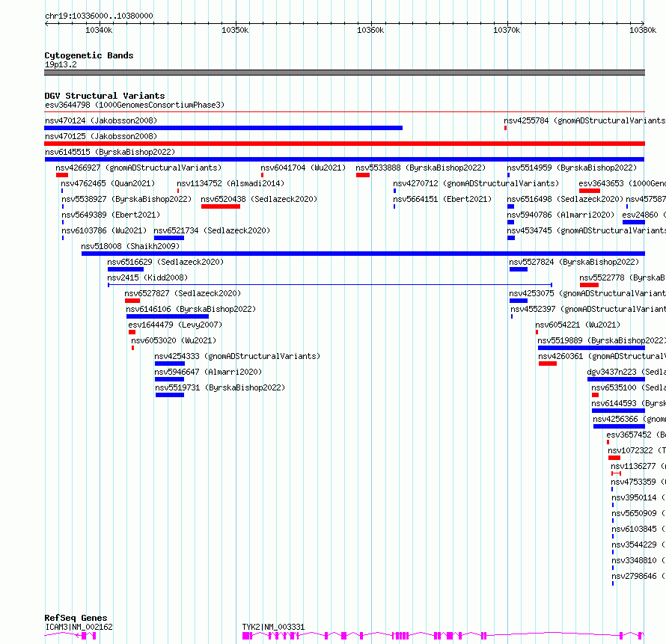Click the Cytogenetic Bands track title

(x=89, y=55)
